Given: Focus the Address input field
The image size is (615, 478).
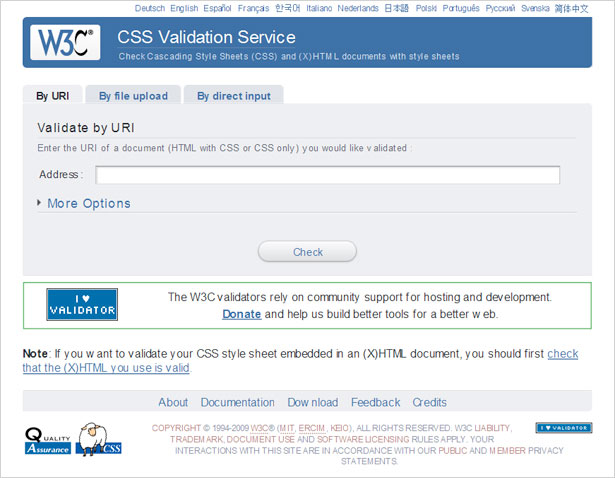Looking at the screenshot, I should 328,175.
